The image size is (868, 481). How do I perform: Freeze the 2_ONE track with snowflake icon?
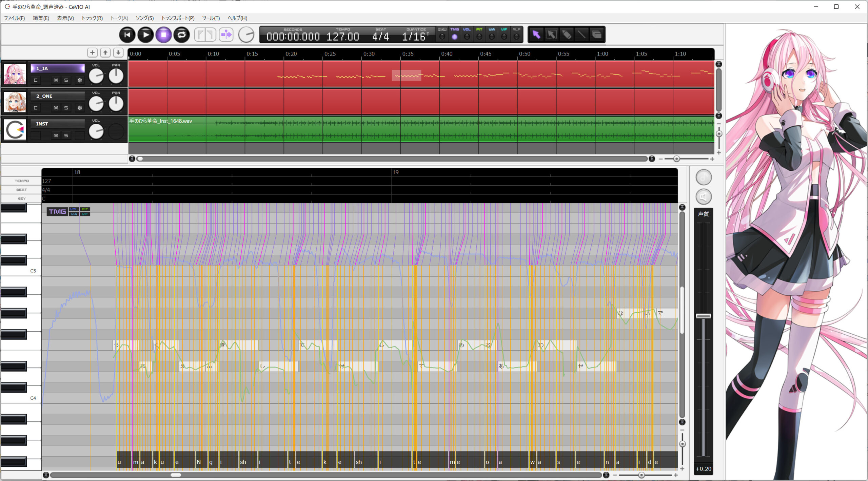pyautogui.click(x=80, y=108)
